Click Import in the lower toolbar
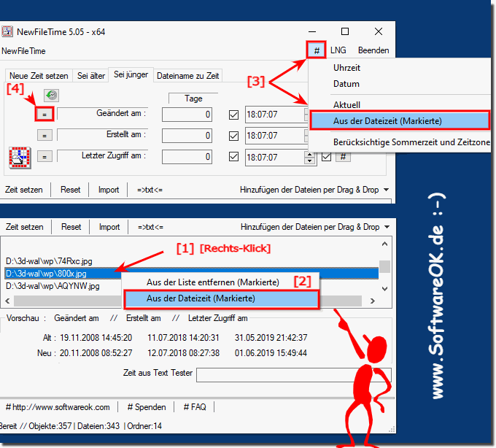This screenshot has width=496, height=448. (109, 227)
